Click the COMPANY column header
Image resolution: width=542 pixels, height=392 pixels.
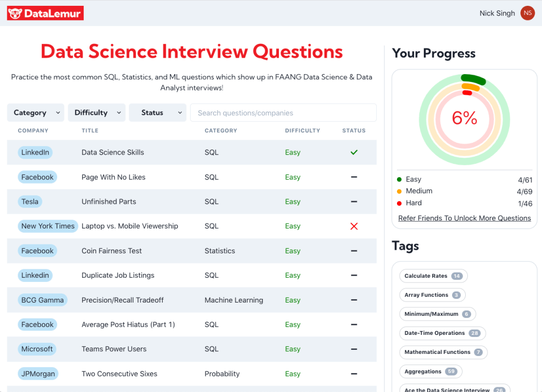(x=33, y=131)
